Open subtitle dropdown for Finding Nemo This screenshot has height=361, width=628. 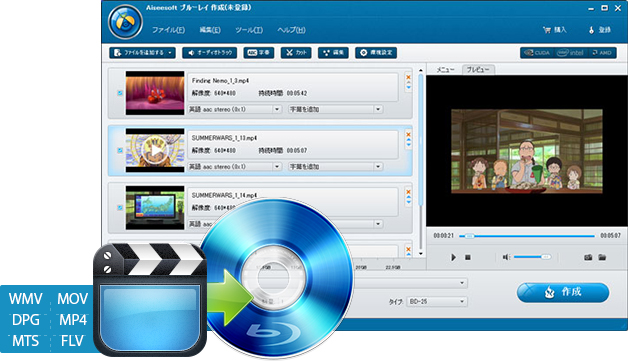[x=378, y=109]
